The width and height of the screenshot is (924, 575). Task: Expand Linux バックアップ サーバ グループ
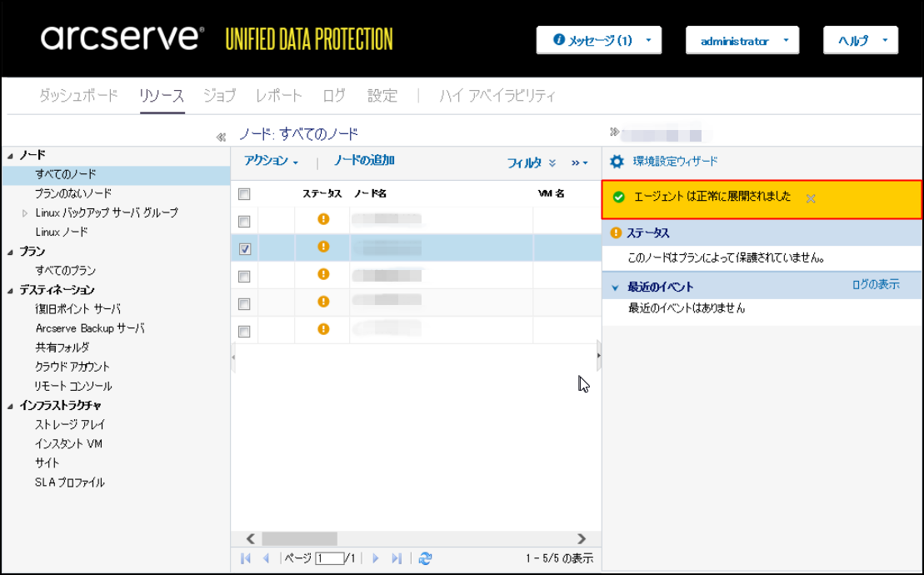point(25,213)
